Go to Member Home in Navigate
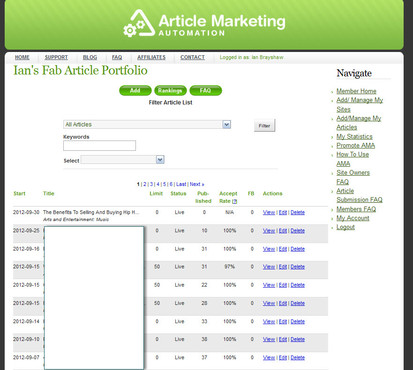Viewport: 413px width, 370px height. (x=356, y=91)
